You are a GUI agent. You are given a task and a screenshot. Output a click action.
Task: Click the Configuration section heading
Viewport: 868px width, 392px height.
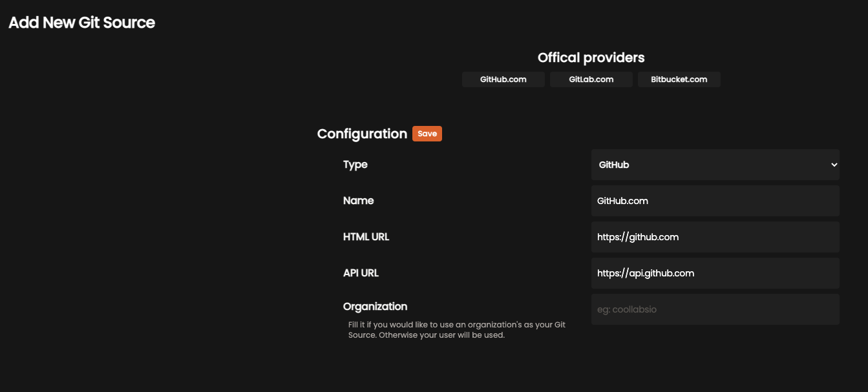click(x=362, y=134)
